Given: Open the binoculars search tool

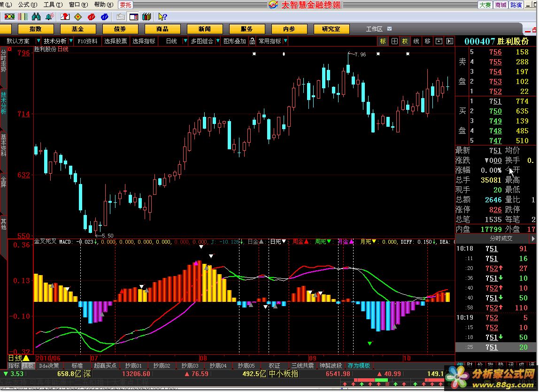Looking at the screenshot, I should pyautogui.click(x=36, y=16).
